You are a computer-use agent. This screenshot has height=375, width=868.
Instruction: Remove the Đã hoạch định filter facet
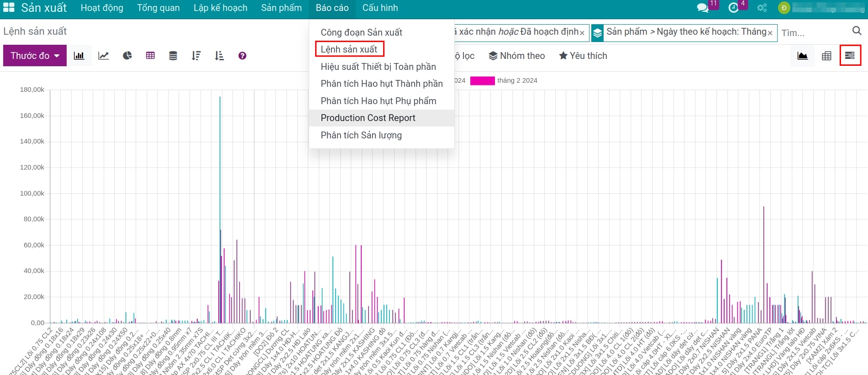coord(582,32)
